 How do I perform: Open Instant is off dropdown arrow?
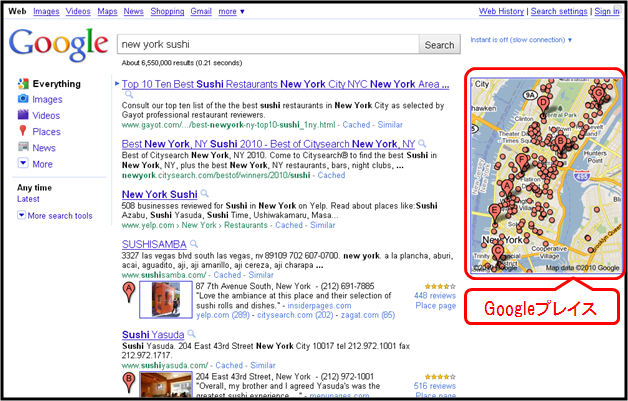click(570, 40)
